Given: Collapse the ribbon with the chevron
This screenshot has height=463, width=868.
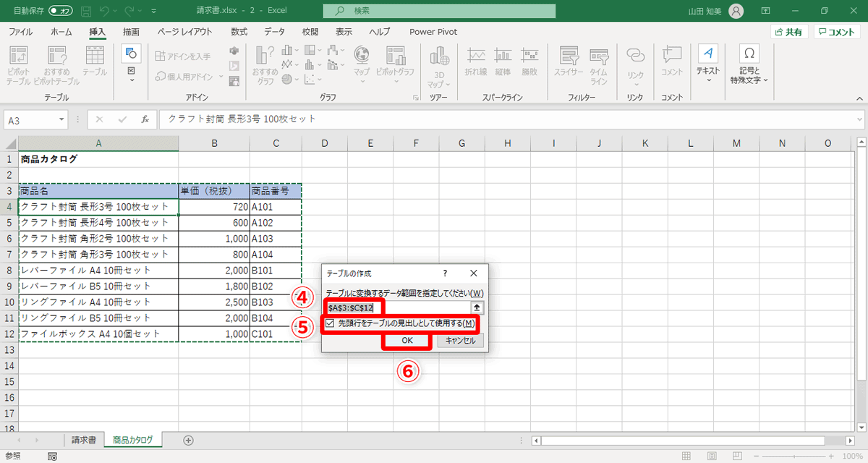Looking at the screenshot, I should pyautogui.click(x=861, y=98).
